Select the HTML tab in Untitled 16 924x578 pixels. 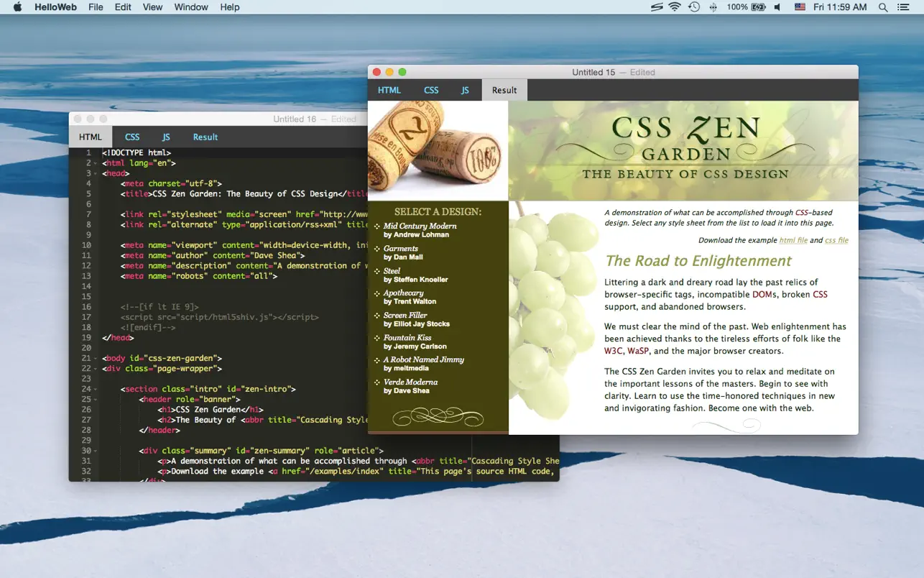coord(90,137)
